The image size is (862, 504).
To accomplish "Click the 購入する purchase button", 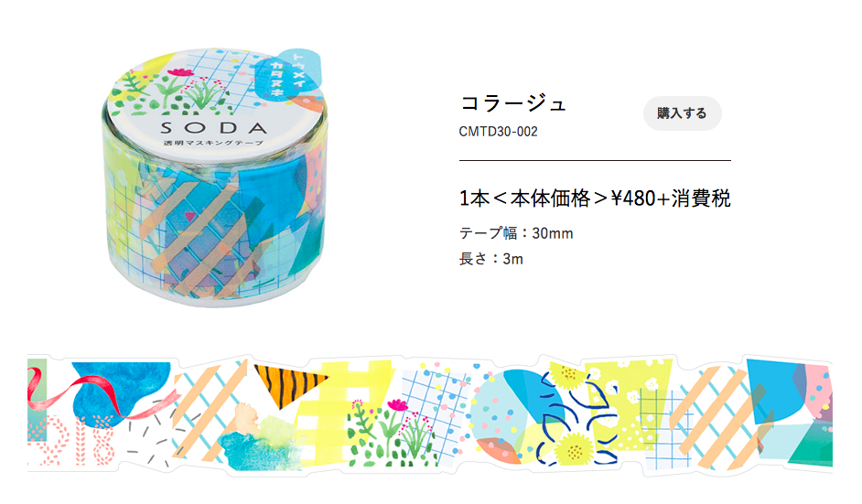I will pyautogui.click(x=683, y=113).
